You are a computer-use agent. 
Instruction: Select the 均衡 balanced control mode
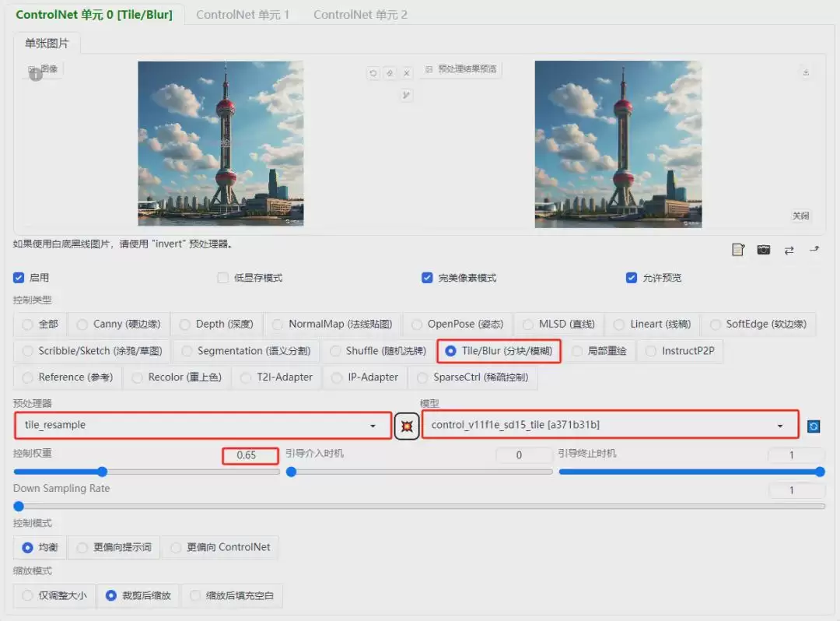coord(40,548)
